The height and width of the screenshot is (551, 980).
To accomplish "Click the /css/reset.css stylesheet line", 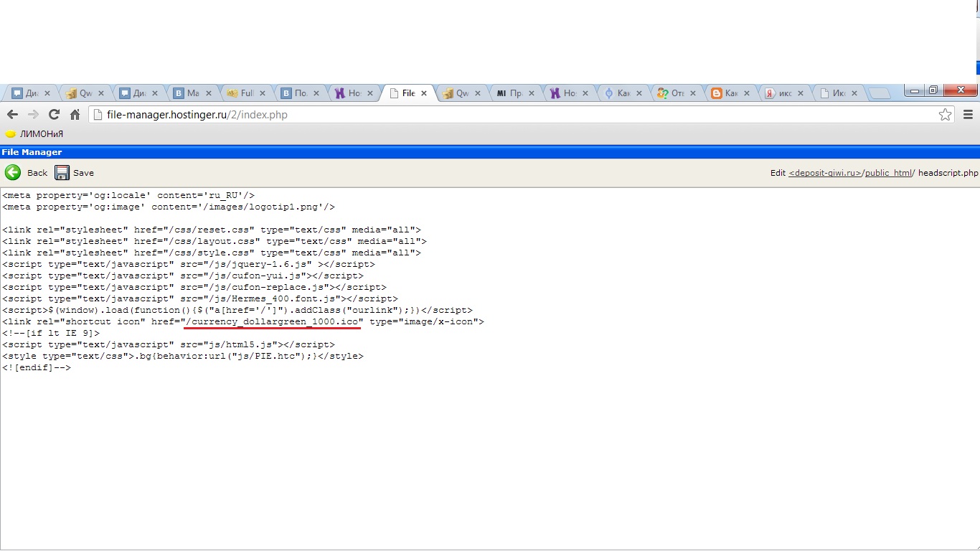I will pyautogui.click(x=212, y=230).
